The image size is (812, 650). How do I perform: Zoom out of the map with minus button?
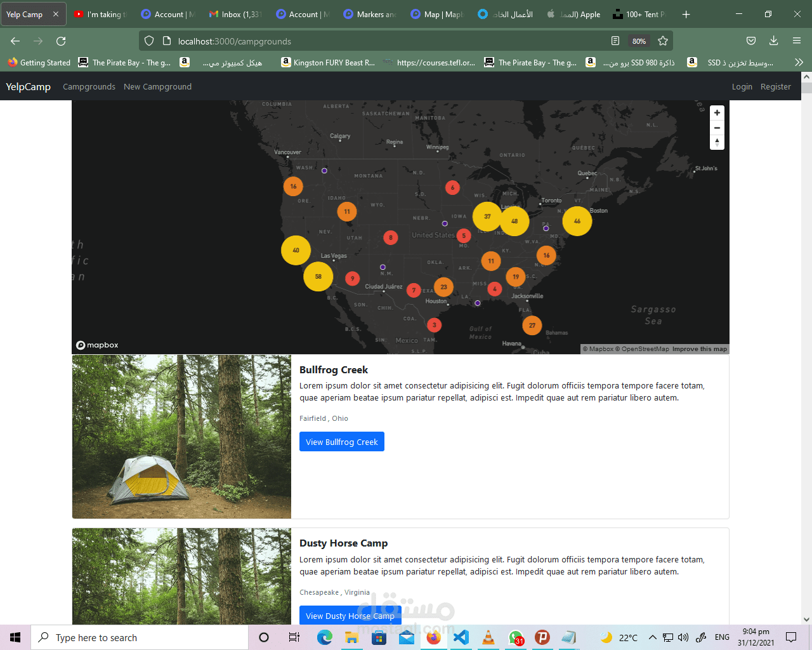click(717, 128)
